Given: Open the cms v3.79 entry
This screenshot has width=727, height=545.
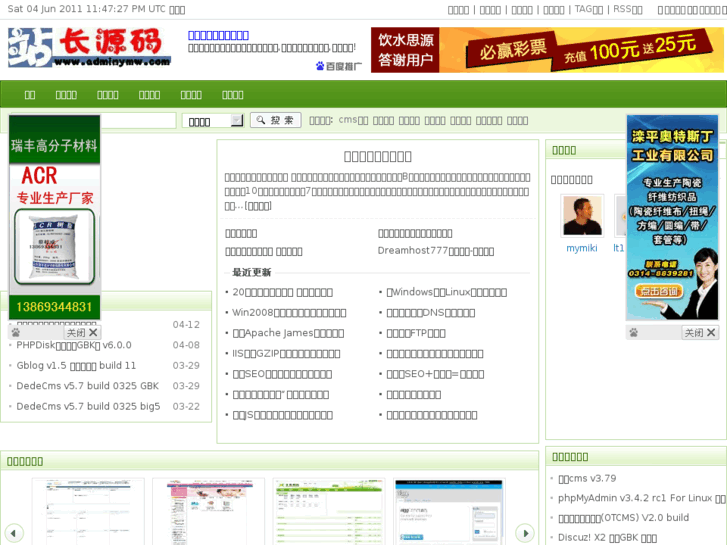Looking at the screenshot, I should [587, 478].
